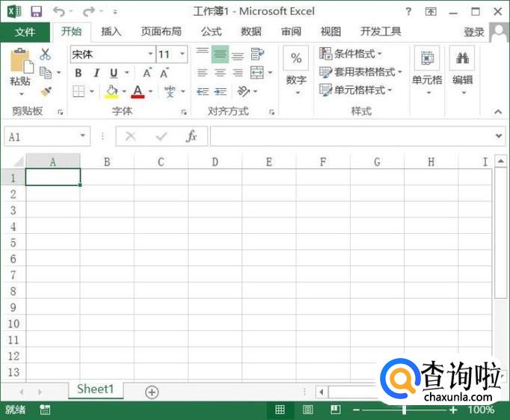510x420 pixels.
Task: Toggle middle vertical alignment (highlighted)
Action: click(x=220, y=54)
